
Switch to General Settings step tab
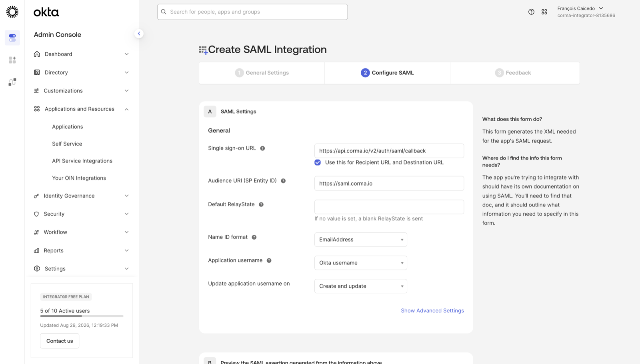[x=262, y=73]
